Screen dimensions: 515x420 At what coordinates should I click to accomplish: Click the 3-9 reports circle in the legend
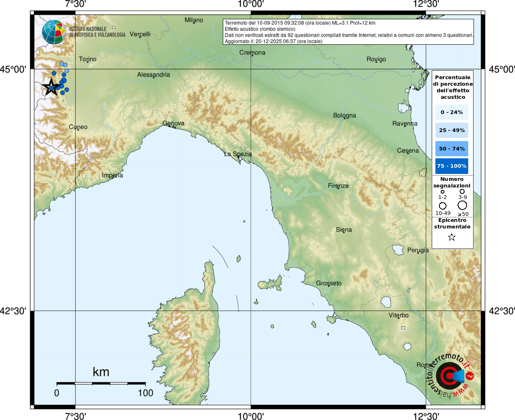(x=462, y=191)
